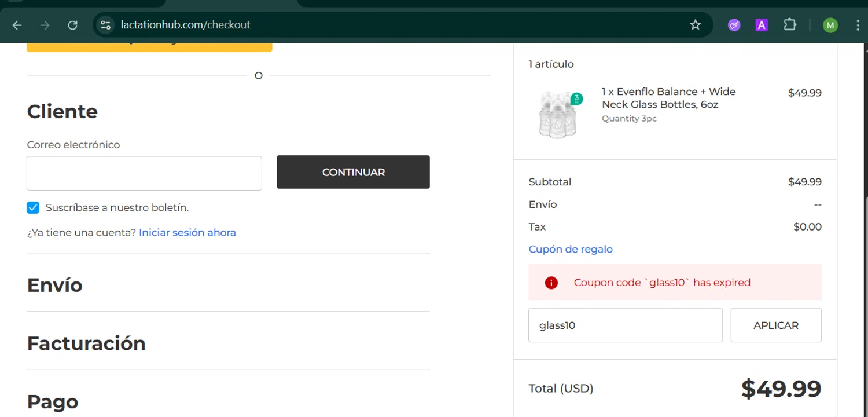The image size is (868, 417).
Task: Click the CONTINUAR button
Action: (x=353, y=172)
